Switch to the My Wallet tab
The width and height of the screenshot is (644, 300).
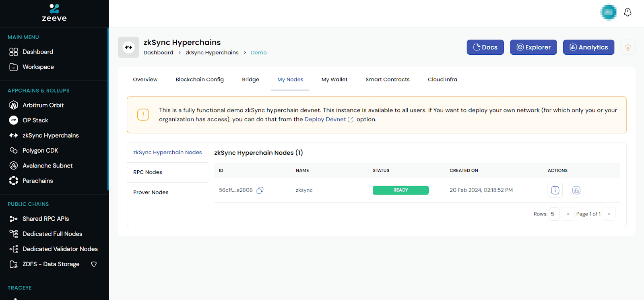point(334,79)
